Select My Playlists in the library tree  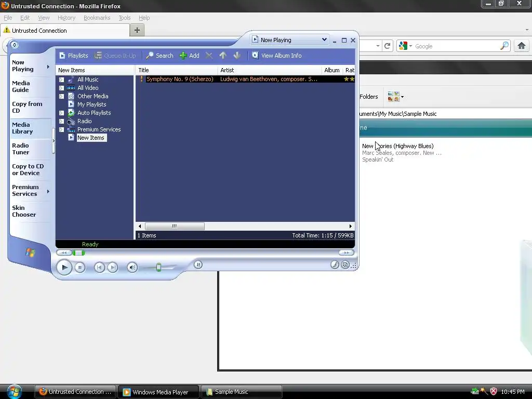tap(91, 104)
